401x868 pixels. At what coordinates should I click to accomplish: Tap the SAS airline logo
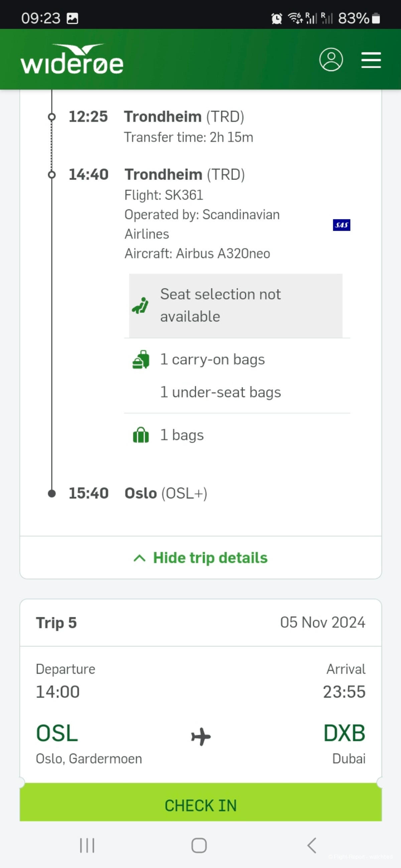click(341, 225)
